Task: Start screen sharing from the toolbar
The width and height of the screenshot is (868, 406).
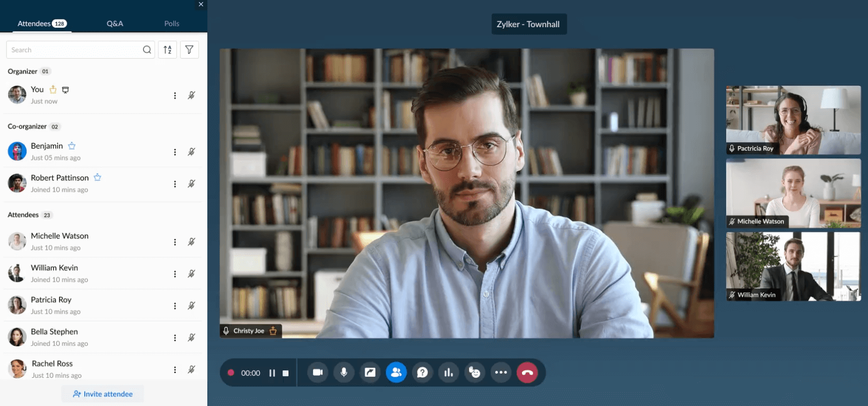Action: point(370,372)
